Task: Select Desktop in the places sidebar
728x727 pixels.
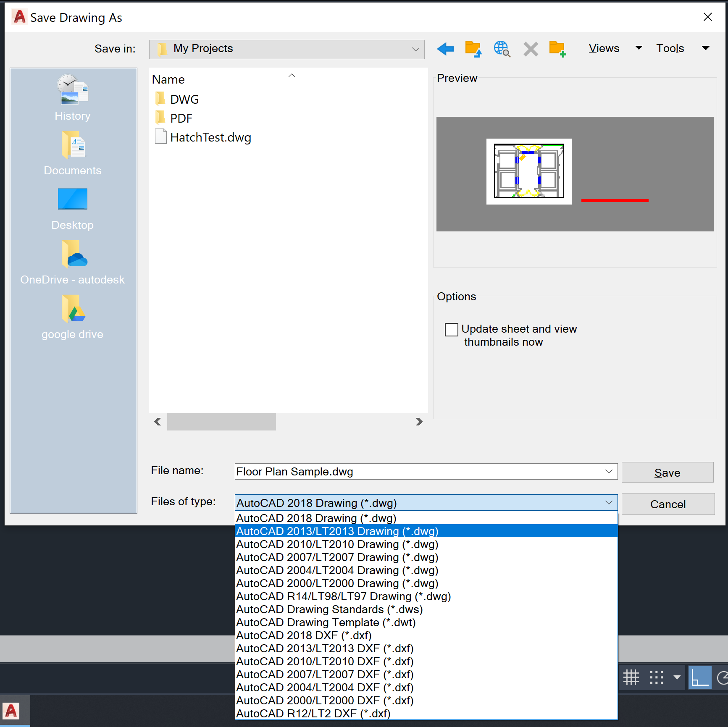Action: pos(72,209)
